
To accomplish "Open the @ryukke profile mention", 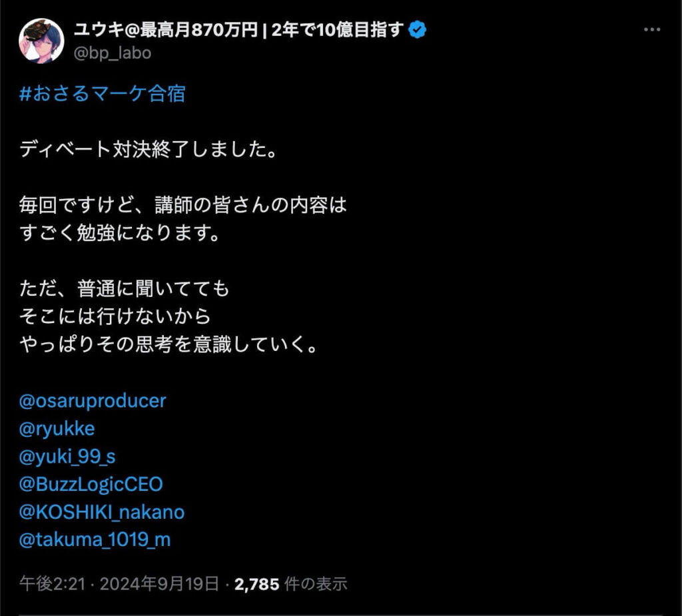I will 57,428.
